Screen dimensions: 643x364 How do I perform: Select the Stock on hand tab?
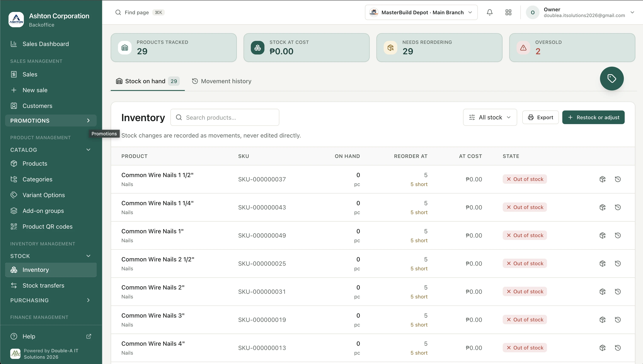coord(148,81)
